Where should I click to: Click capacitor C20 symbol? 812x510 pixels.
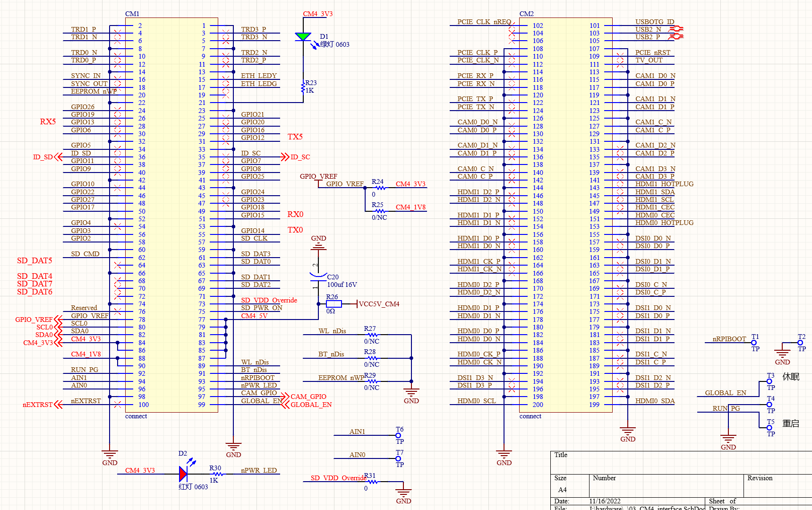click(x=318, y=275)
